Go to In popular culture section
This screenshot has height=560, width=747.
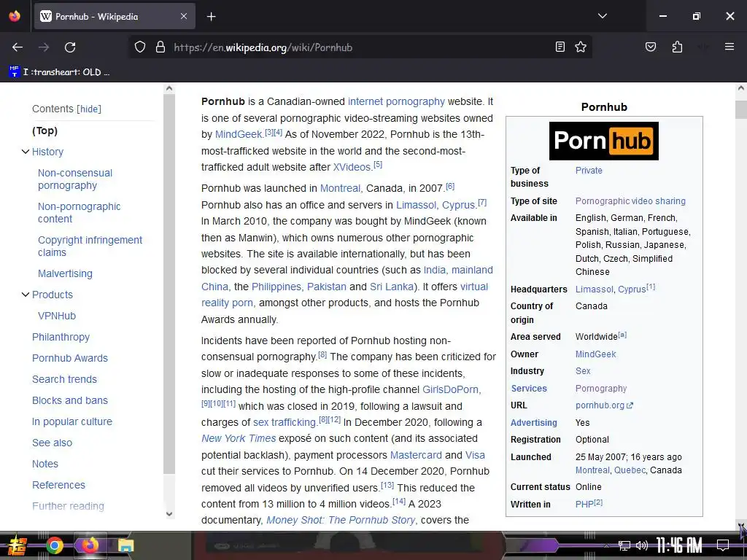click(x=72, y=421)
